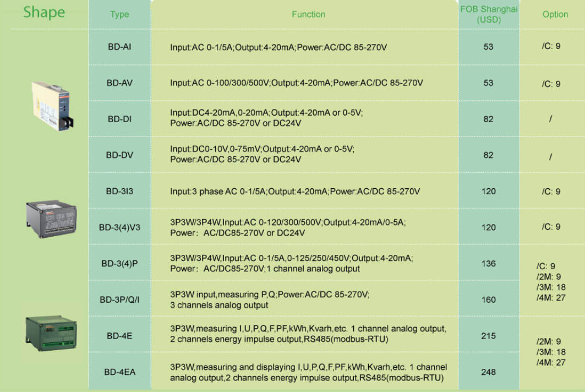Click the BD-3I3 function 'Input:3 phase AC 0-1/5A'
The height and width of the screenshot is (392, 585).
(218, 192)
